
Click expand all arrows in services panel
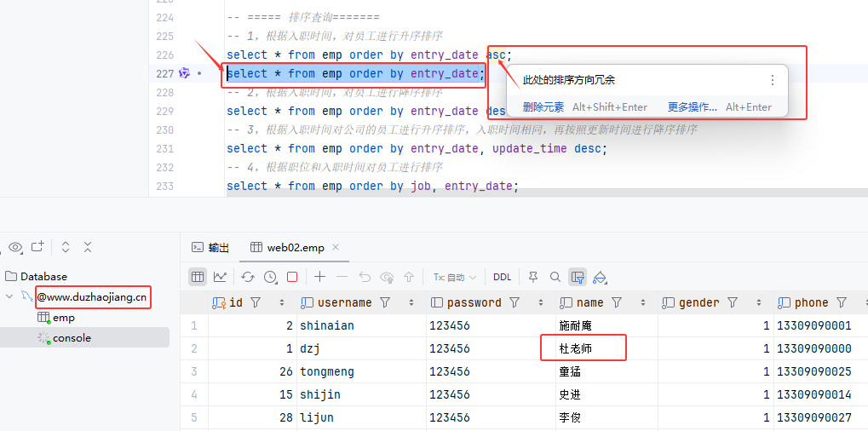tap(66, 247)
